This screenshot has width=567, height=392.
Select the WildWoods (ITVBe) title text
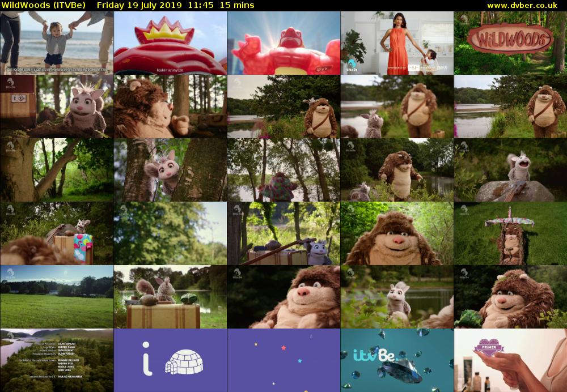(x=43, y=5)
